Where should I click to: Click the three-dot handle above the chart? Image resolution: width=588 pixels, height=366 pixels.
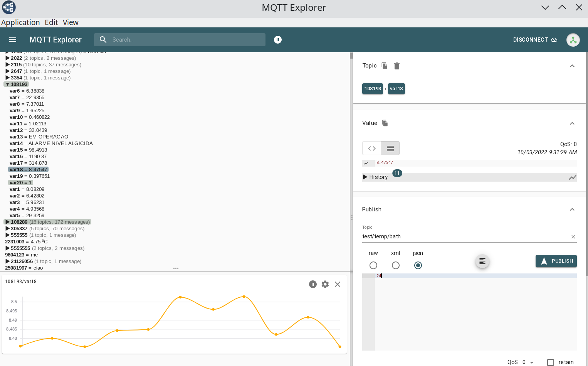tap(176, 268)
